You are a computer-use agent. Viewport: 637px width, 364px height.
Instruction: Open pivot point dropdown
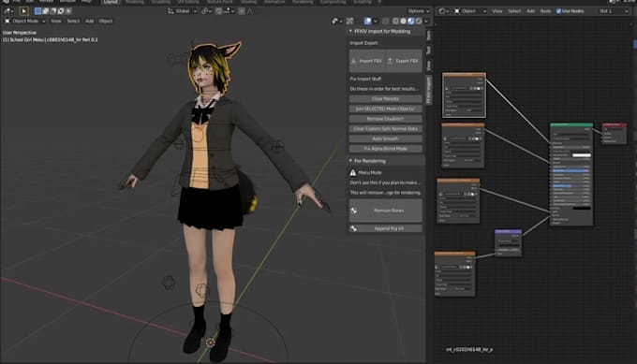tap(206, 11)
